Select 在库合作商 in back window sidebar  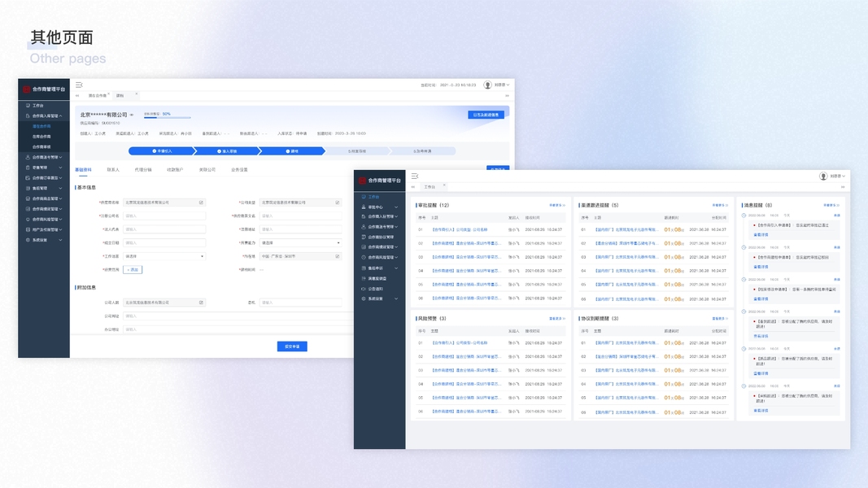click(x=41, y=137)
